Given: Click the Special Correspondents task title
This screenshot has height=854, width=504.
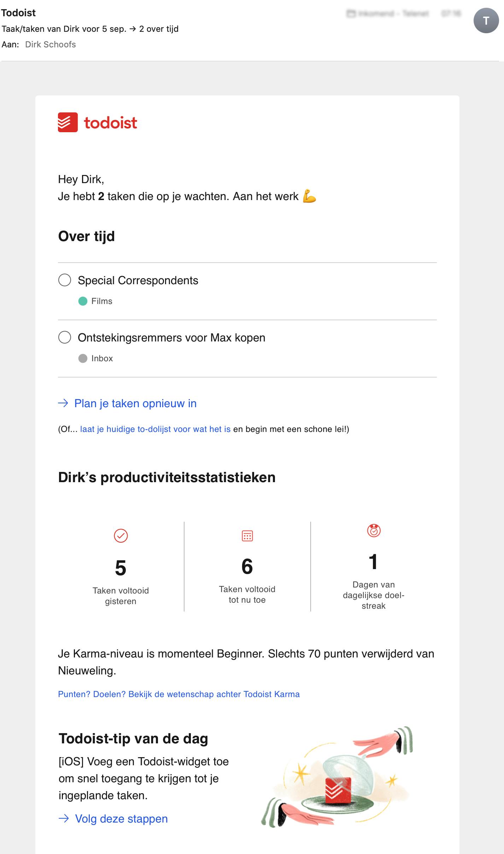Looking at the screenshot, I should point(138,280).
